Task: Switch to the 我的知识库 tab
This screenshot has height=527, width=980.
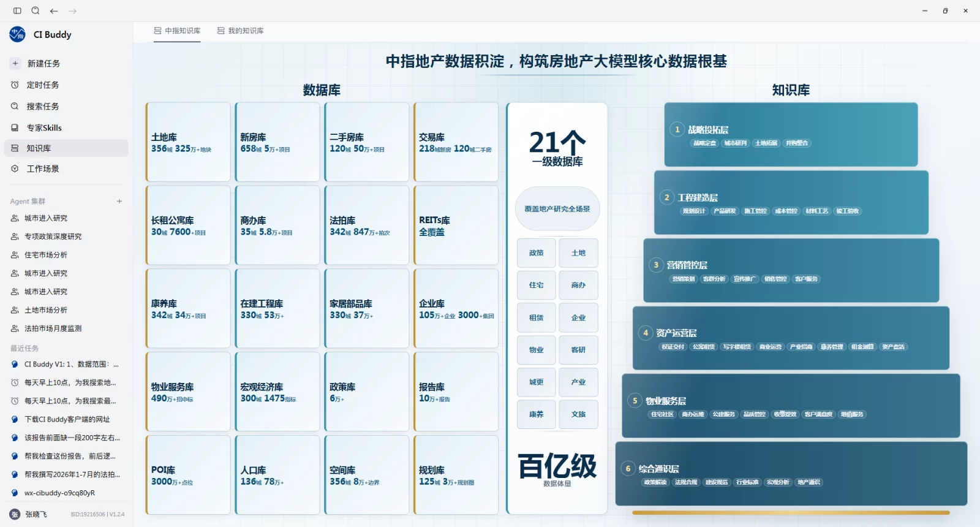Action: tap(241, 31)
